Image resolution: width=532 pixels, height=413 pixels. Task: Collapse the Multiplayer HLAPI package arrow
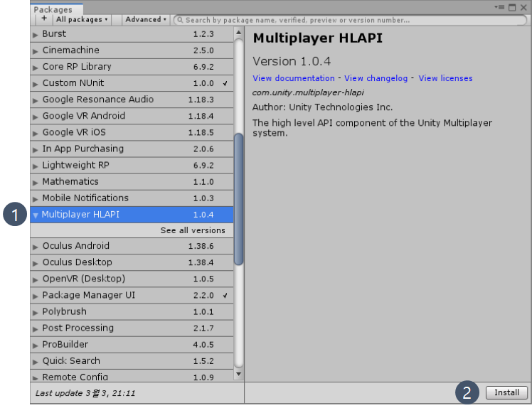click(x=36, y=215)
